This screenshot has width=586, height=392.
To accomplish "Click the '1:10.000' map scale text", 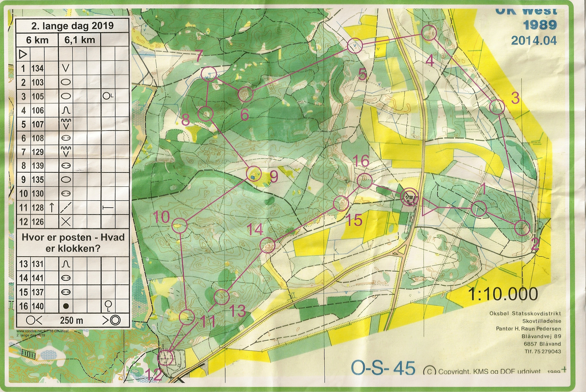I will tap(503, 294).
